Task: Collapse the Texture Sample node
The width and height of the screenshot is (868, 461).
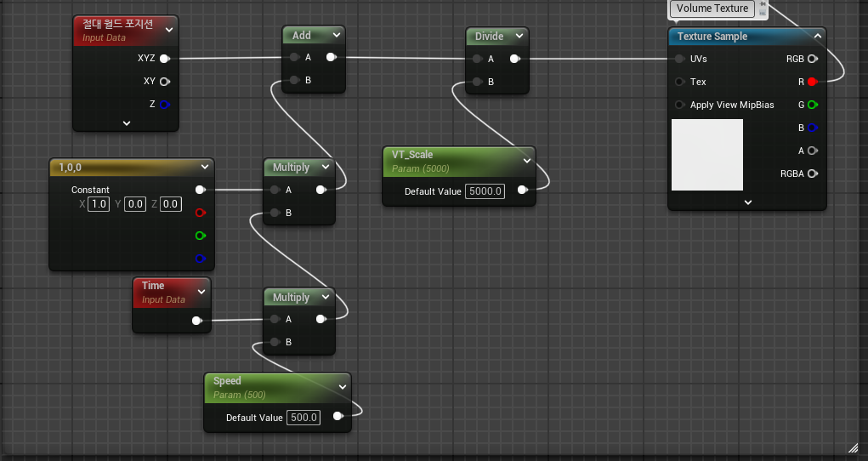Action: (818, 36)
